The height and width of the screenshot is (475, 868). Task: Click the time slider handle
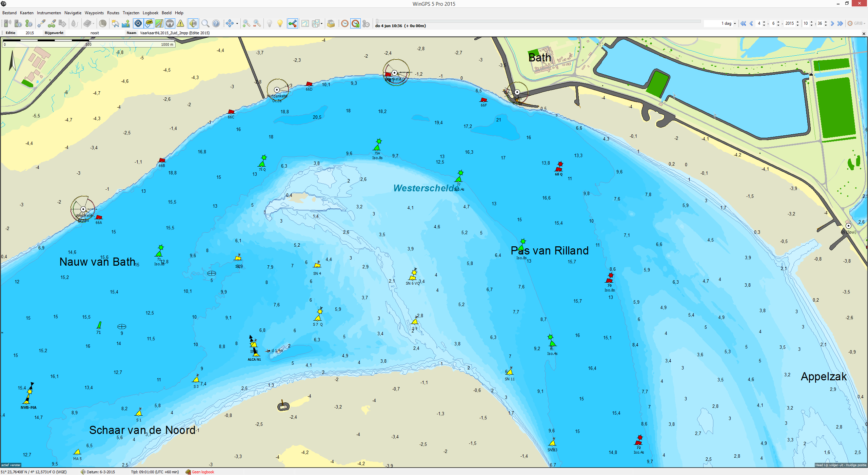(x=377, y=21)
